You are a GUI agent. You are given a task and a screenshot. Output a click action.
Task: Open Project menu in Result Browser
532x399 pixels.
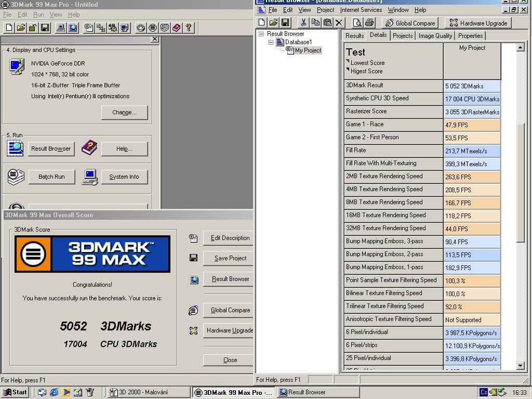[x=325, y=10]
